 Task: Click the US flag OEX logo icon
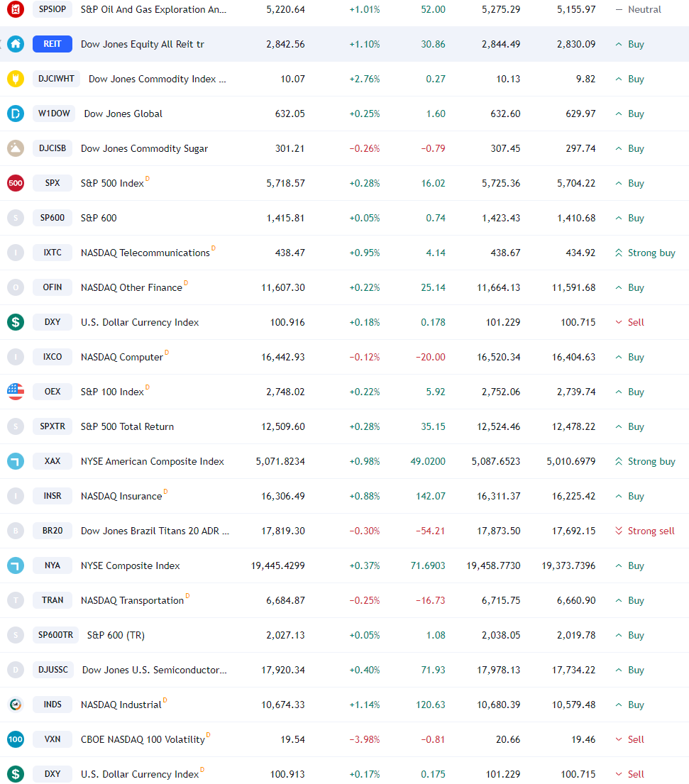(x=16, y=392)
